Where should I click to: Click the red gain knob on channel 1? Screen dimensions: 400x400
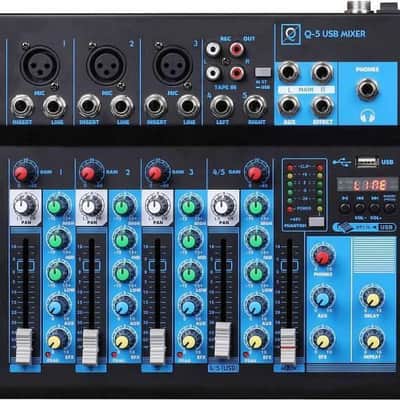click(21, 173)
